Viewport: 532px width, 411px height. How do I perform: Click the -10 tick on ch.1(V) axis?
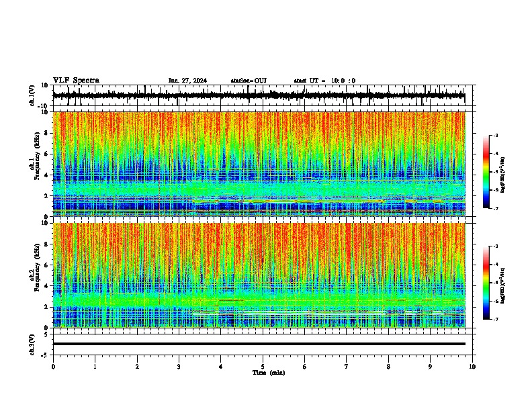[x=44, y=106]
